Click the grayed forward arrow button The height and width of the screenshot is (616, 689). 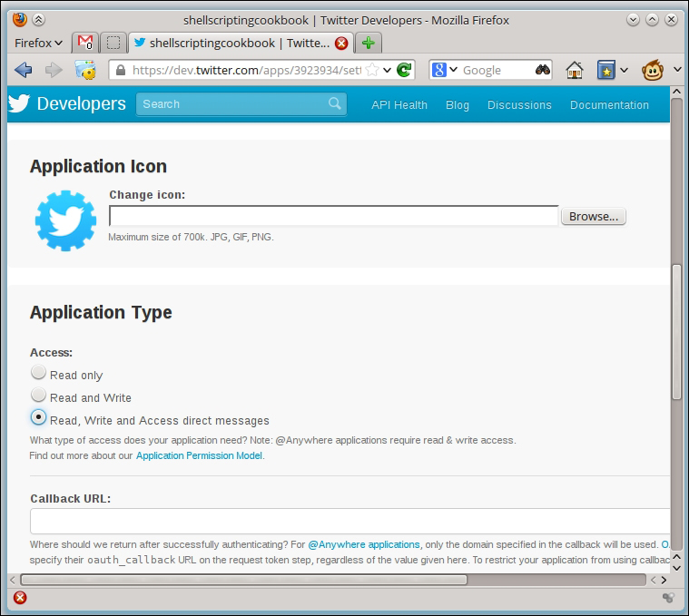point(54,70)
